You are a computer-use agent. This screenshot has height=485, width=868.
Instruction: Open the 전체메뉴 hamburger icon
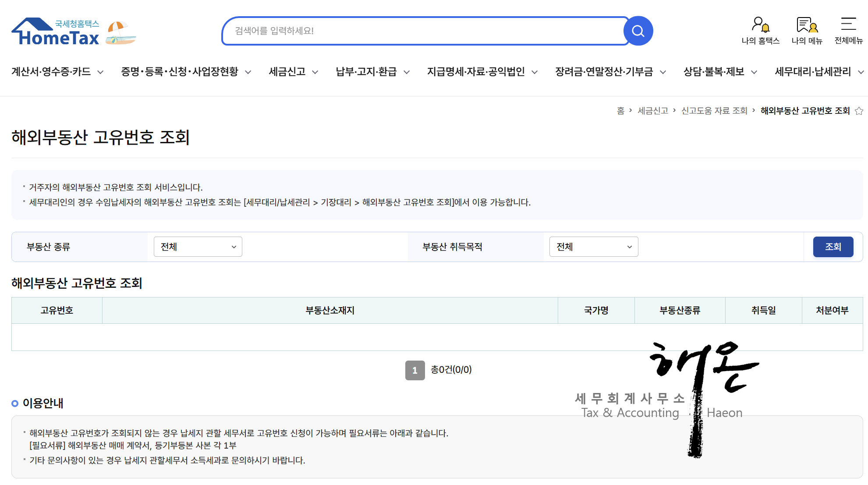pos(848,24)
